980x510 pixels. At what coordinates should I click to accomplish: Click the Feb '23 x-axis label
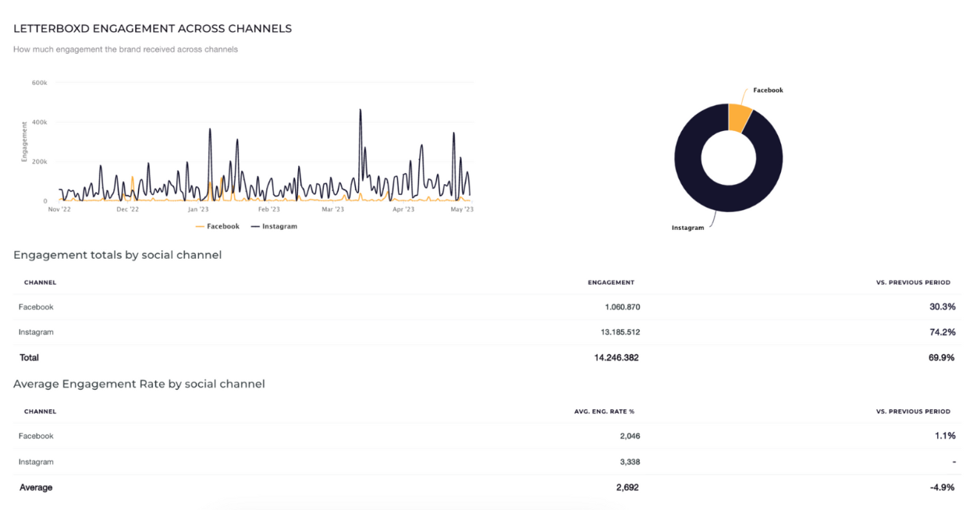[269, 210]
